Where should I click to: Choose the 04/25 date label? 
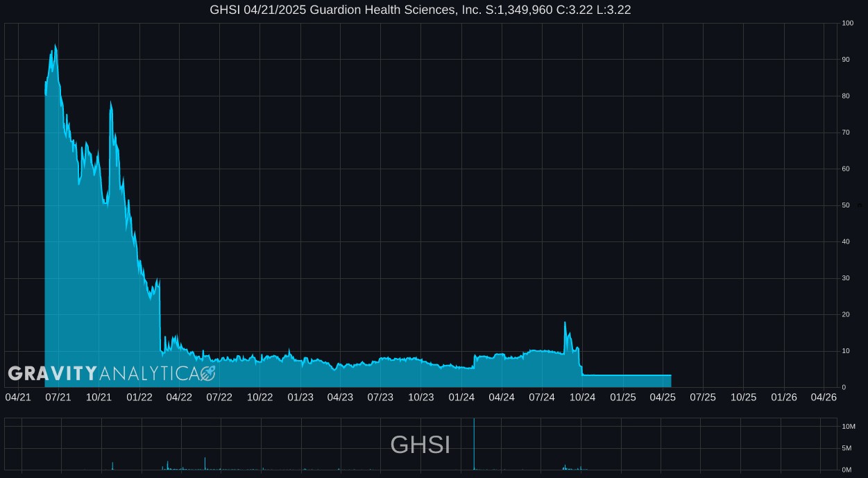pos(663,398)
